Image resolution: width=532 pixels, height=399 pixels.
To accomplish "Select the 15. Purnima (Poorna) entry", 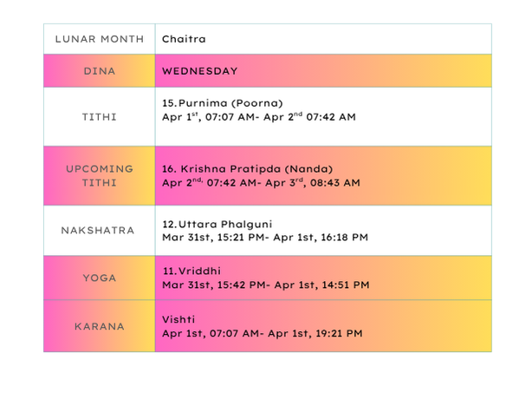I will coord(223,102).
